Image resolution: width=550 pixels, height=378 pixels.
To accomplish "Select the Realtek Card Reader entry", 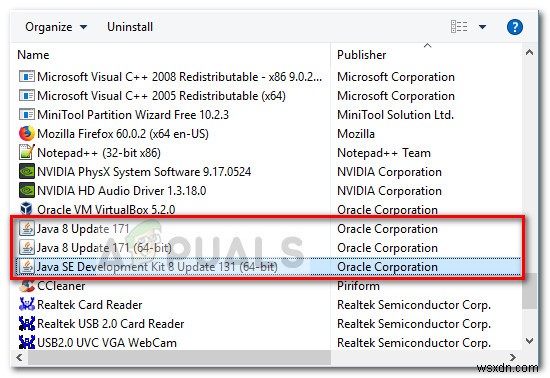I will (x=89, y=304).
